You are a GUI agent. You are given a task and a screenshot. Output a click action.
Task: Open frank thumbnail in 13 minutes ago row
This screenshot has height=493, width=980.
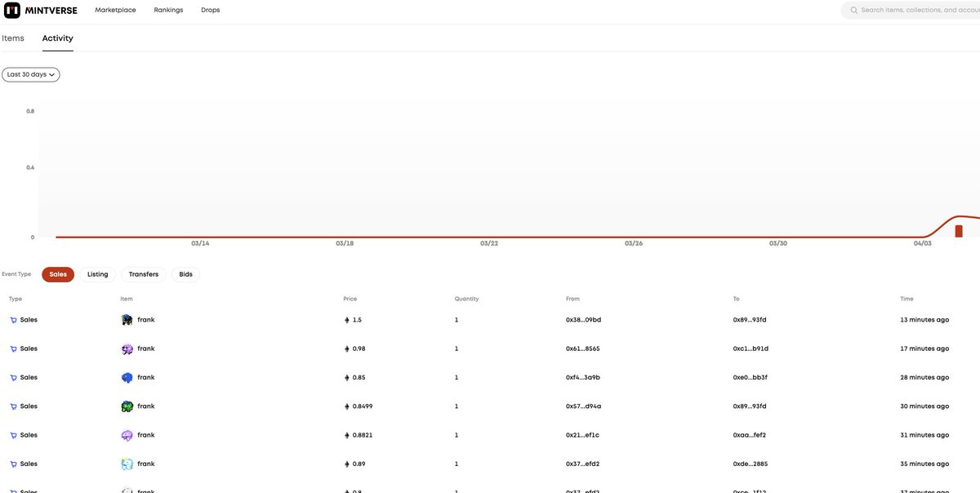[x=127, y=320]
